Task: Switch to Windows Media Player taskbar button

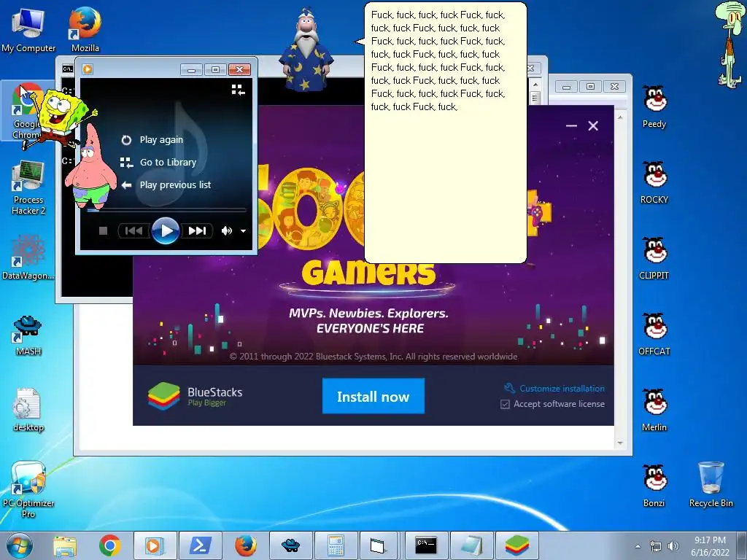Action: [x=155, y=545]
